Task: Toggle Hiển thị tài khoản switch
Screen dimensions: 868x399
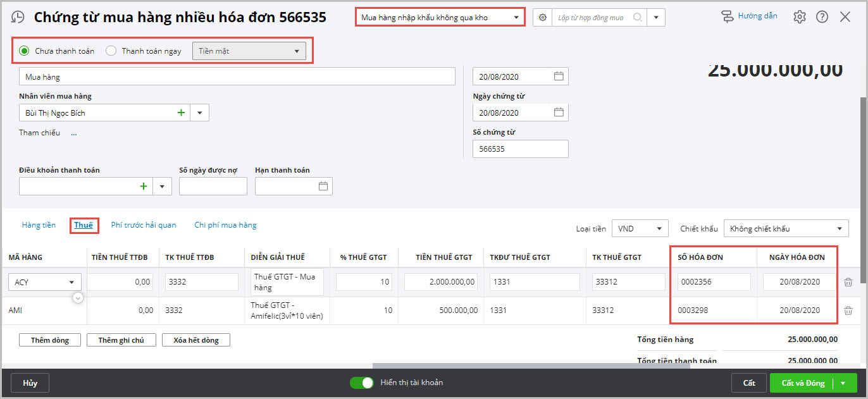Action: tap(362, 383)
